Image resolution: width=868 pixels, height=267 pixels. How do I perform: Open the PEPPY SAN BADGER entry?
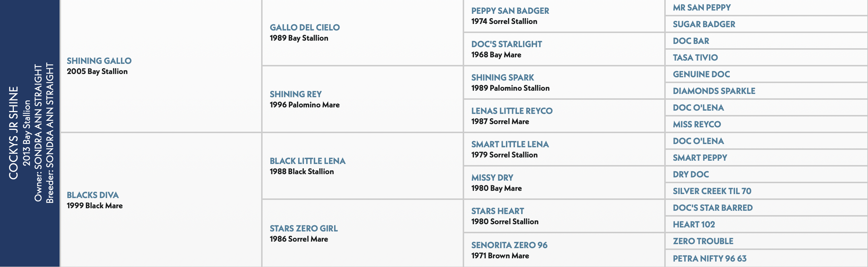tap(510, 11)
